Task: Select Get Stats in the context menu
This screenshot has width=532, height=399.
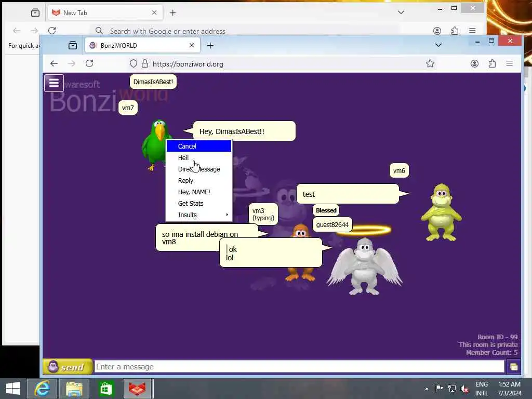Action: pos(199,204)
